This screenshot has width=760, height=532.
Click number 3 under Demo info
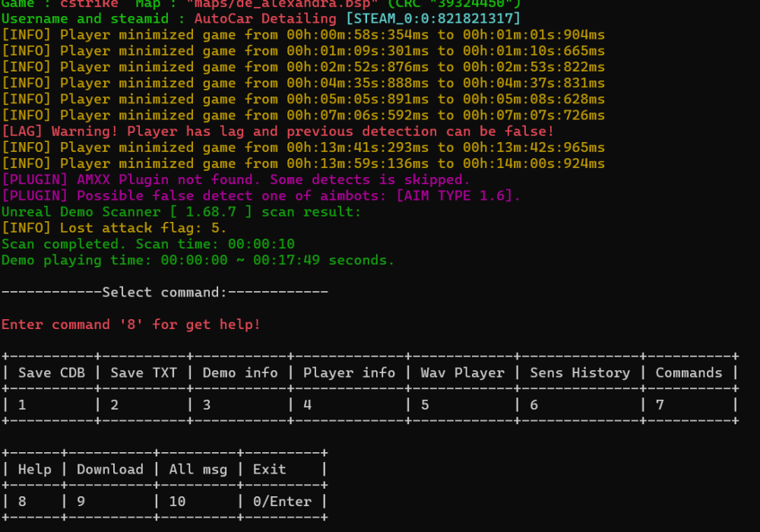coord(207,404)
